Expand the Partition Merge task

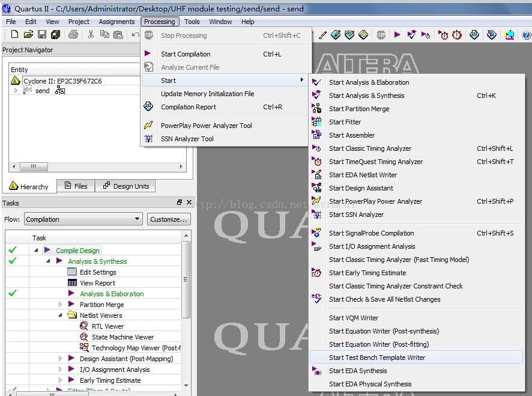(x=60, y=304)
